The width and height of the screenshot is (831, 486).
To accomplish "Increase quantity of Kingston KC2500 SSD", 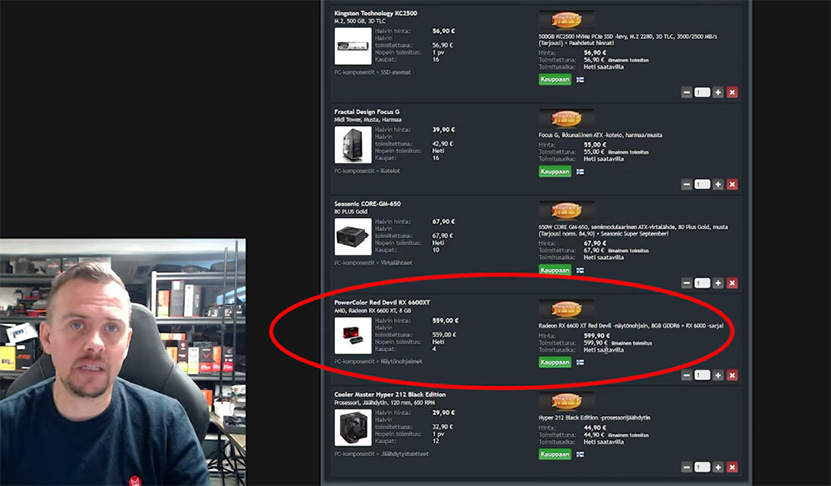I will pyautogui.click(x=718, y=92).
